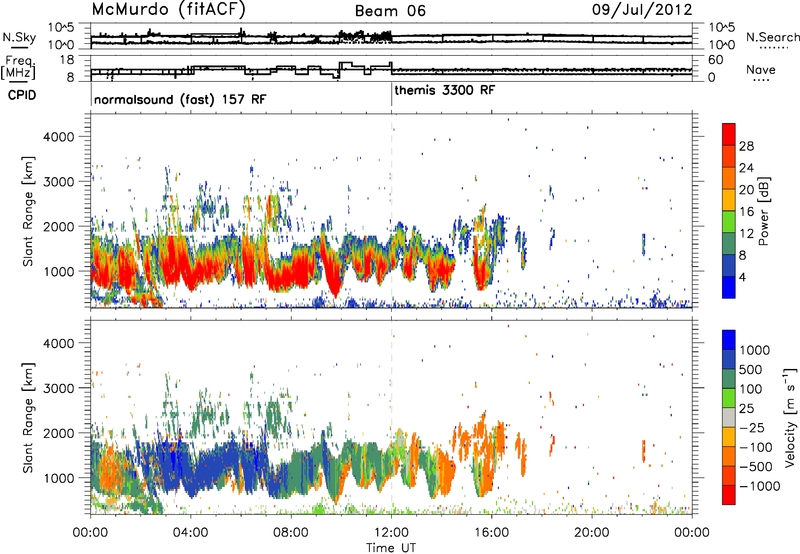Click the date '09/Jul/2012'
This screenshot has height=554, width=800.
pyautogui.click(x=642, y=10)
